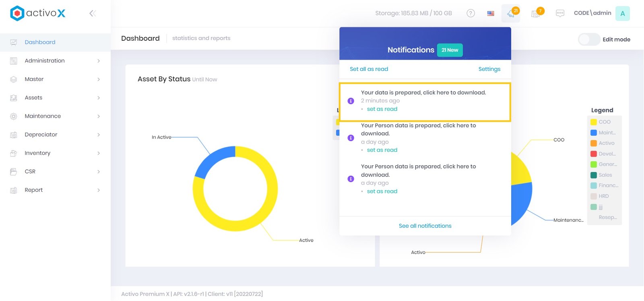Toggle Sales series in chart legend

tap(605, 175)
